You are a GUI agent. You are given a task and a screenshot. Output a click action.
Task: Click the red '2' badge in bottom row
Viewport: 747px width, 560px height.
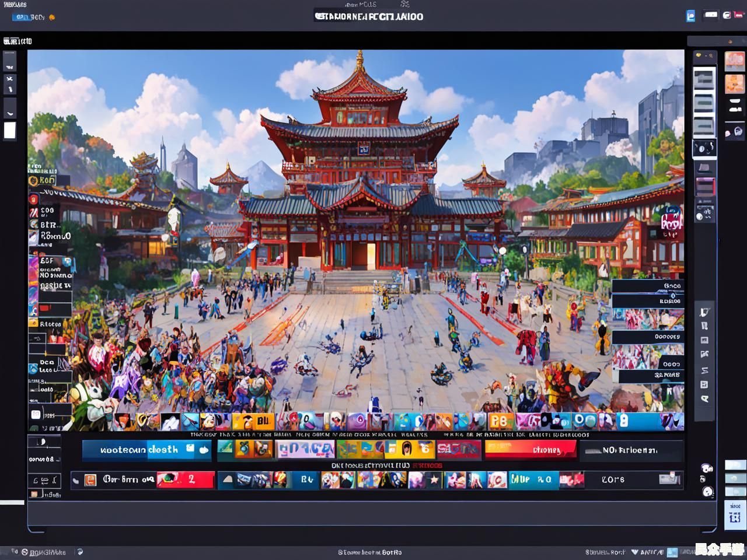(185, 480)
